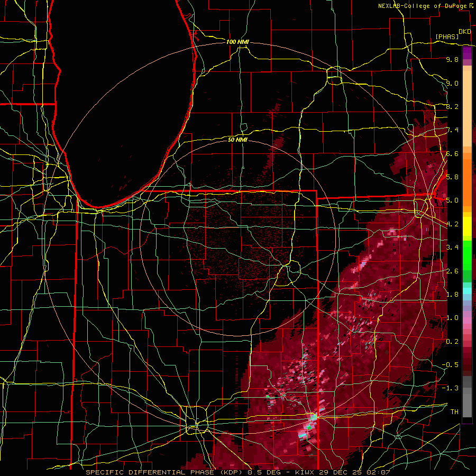Screen dimensions: 476x476
Task: Click the 4.2 value on the color scale
Action: point(452,224)
